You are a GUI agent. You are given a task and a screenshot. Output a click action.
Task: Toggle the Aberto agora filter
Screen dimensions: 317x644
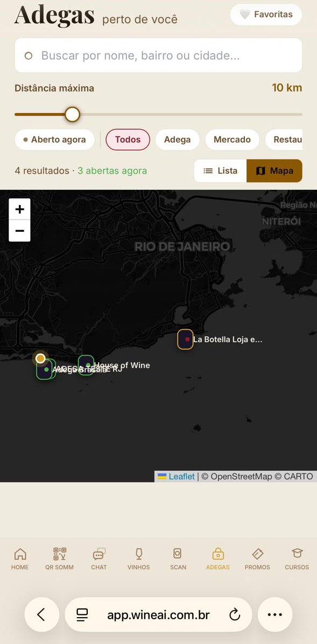[54, 140]
